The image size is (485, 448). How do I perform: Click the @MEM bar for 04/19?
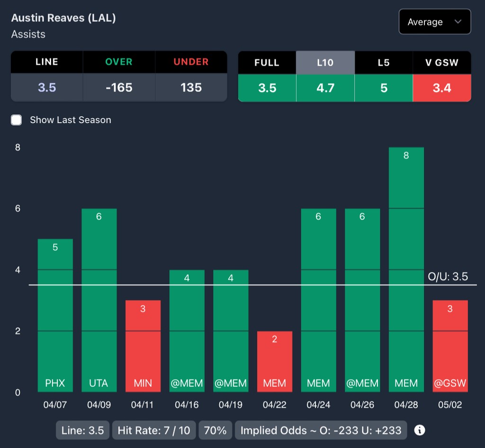click(231, 331)
